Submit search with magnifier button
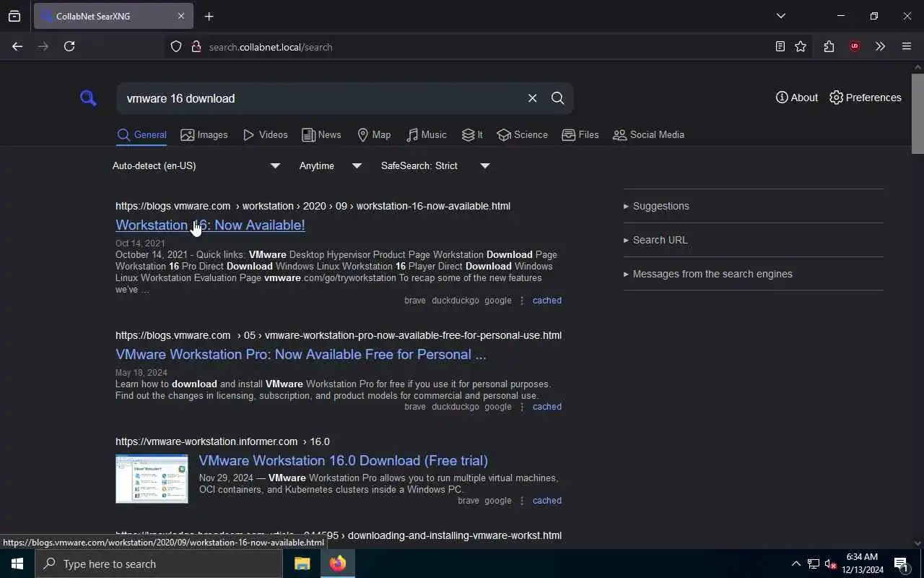The width and height of the screenshot is (924, 578). coord(557,98)
